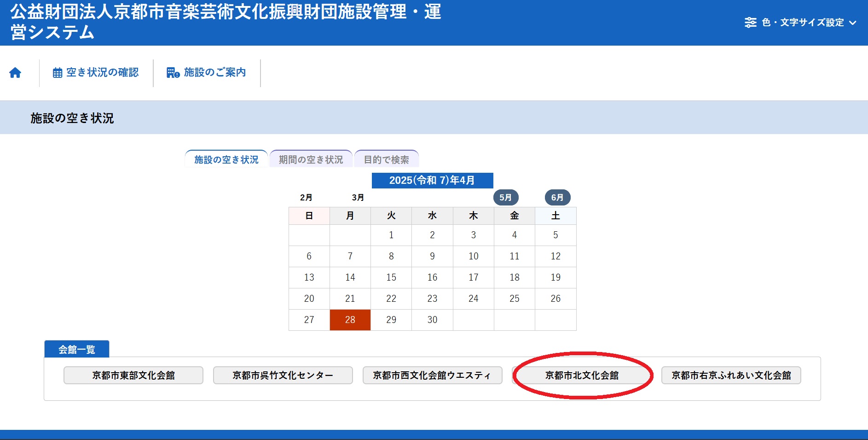Select April 12 in calendar

click(556, 256)
